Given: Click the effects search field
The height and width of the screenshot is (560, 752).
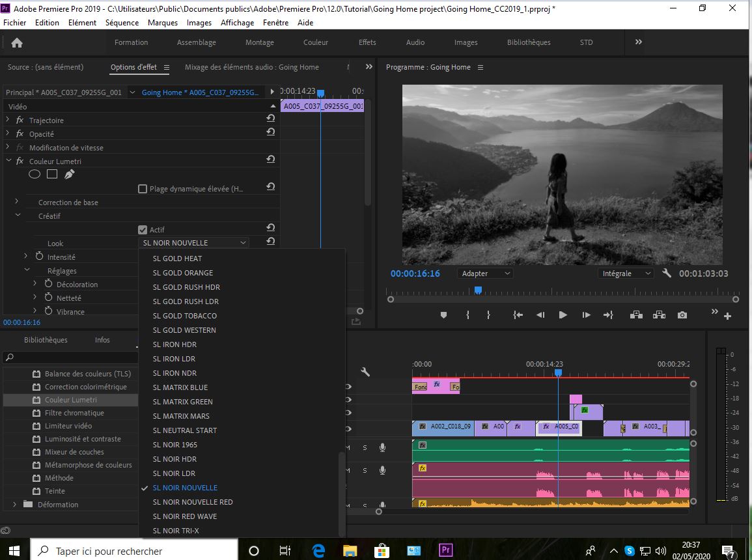Looking at the screenshot, I should (x=70, y=357).
